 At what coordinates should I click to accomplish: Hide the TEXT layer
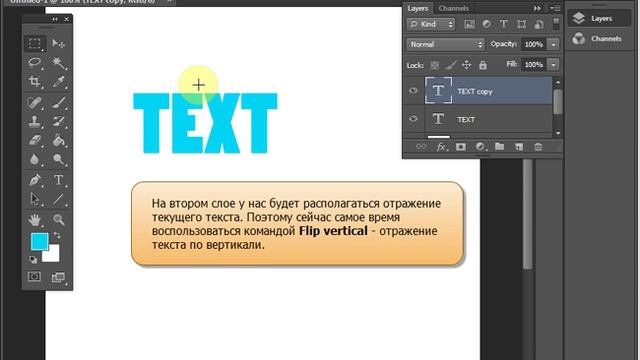(x=413, y=119)
